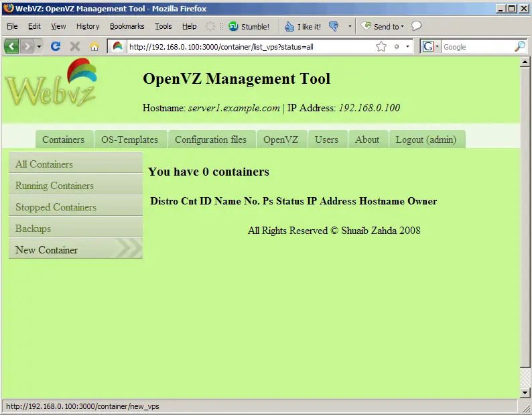The width and height of the screenshot is (532, 415).
Task: Maximize the Firefox window
Action: [512, 9]
